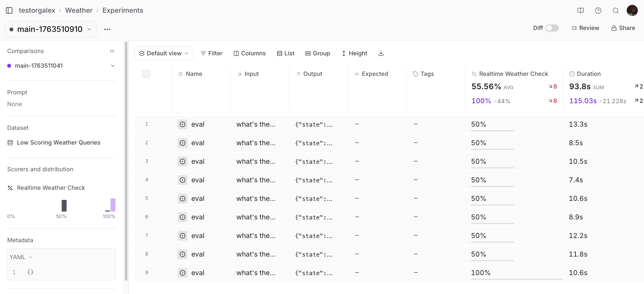Open the Filter toolbar option
The image size is (644, 294).
(212, 53)
